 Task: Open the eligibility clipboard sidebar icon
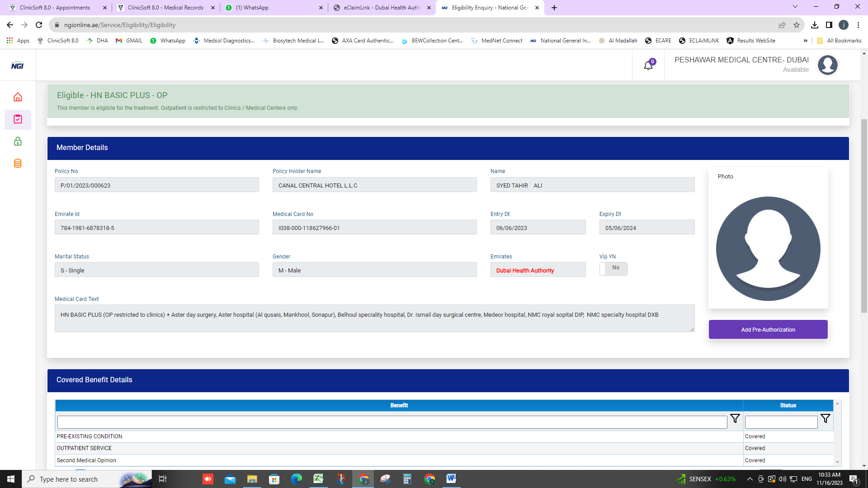point(18,119)
